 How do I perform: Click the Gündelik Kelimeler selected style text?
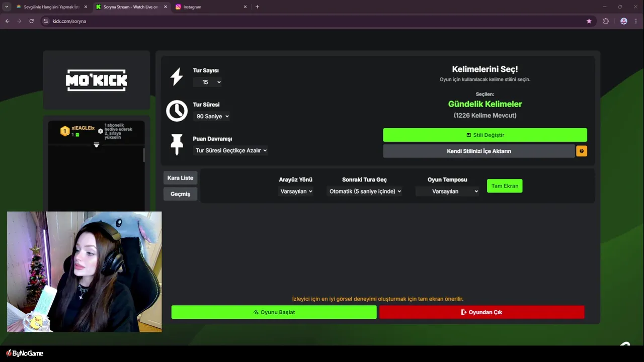point(485,104)
